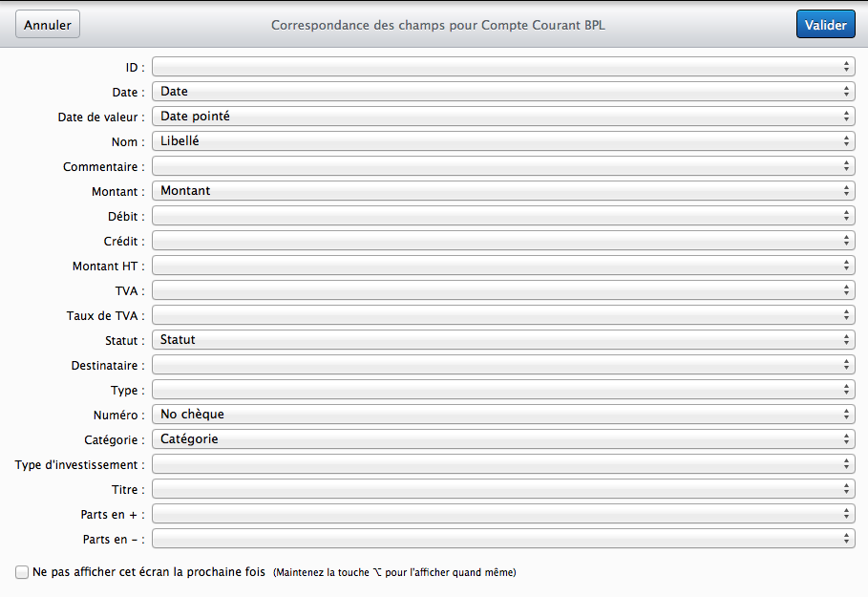Click the Annuler button

pos(48,25)
